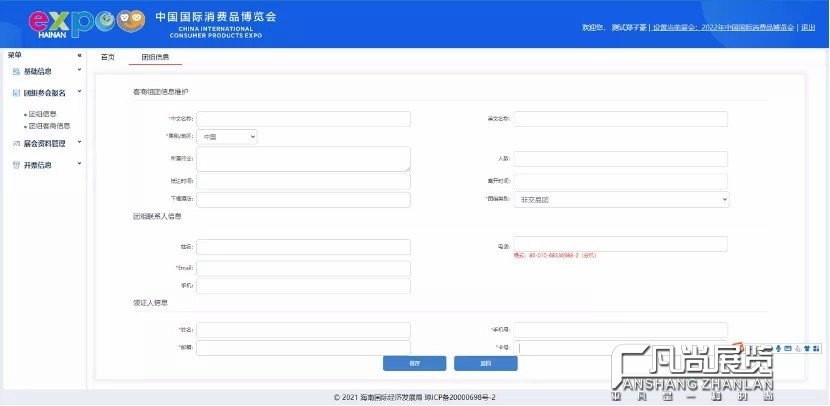The image size is (830, 406).
Task: Select the 团组信息 tab
Action: 154,57
